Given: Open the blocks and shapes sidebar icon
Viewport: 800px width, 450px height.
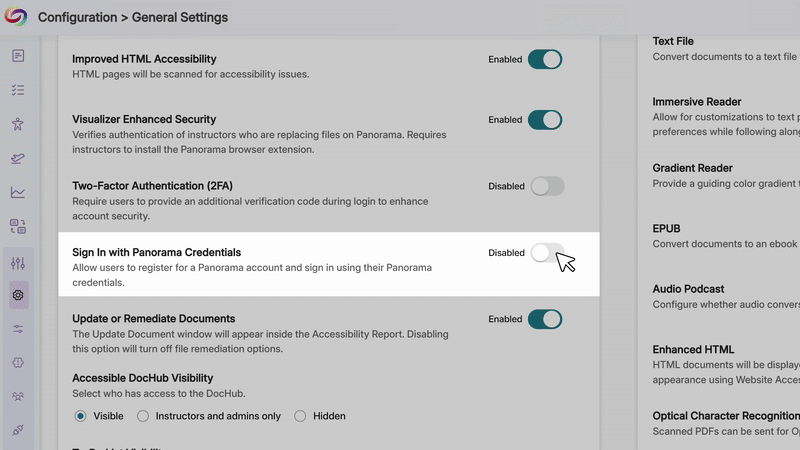Looking at the screenshot, I should click(18, 227).
